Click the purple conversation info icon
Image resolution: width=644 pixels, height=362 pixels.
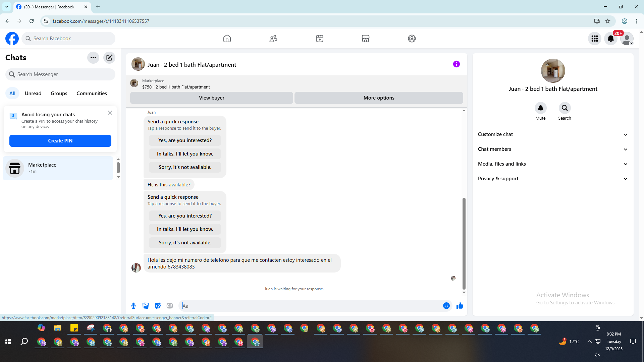point(456,64)
